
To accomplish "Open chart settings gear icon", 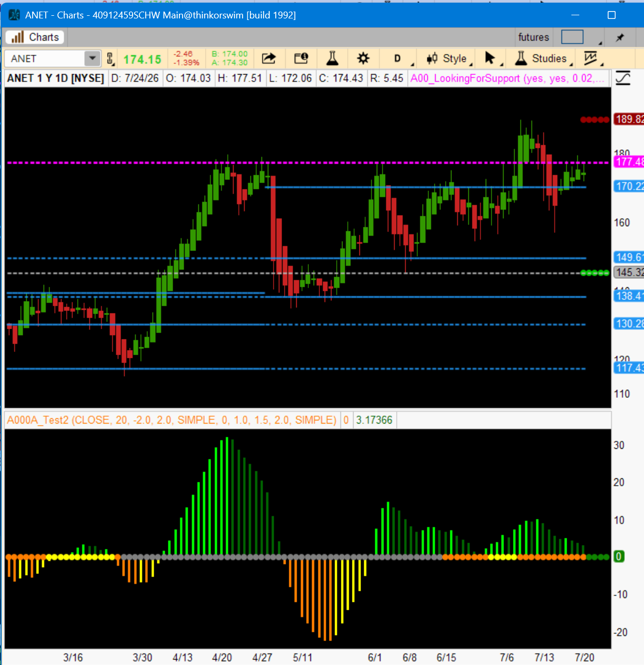I will pos(364,58).
